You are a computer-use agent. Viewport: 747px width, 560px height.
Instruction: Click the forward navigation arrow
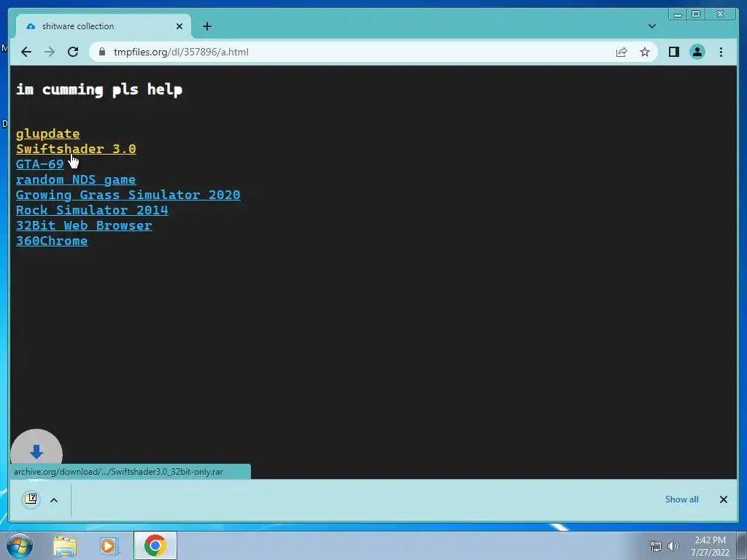coord(50,52)
